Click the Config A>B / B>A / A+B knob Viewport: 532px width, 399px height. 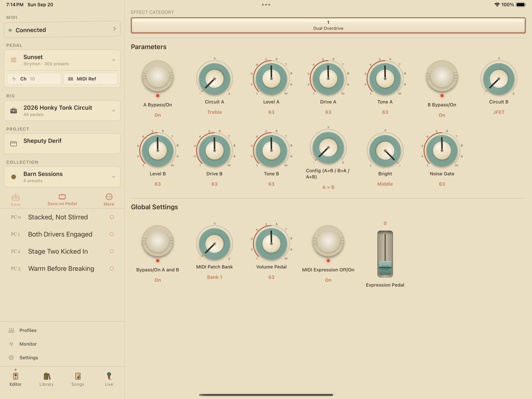tap(328, 147)
